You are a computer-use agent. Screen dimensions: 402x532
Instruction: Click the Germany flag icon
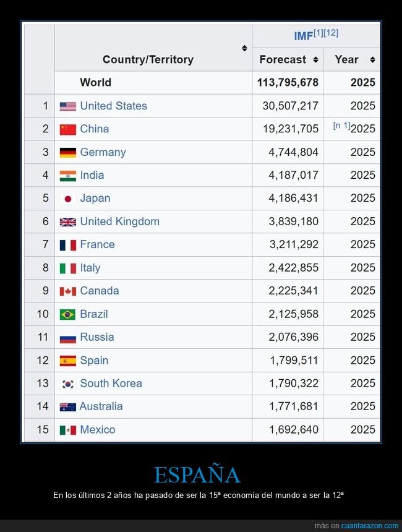(x=68, y=152)
